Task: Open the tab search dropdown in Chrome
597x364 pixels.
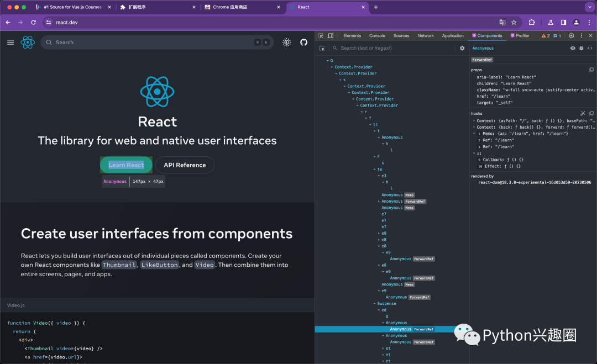Action: tap(589, 7)
